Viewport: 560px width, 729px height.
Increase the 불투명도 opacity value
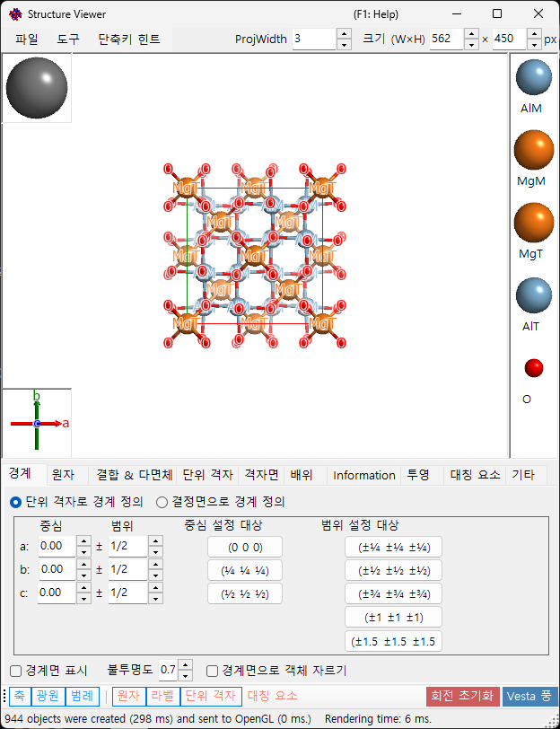(x=186, y=665)
